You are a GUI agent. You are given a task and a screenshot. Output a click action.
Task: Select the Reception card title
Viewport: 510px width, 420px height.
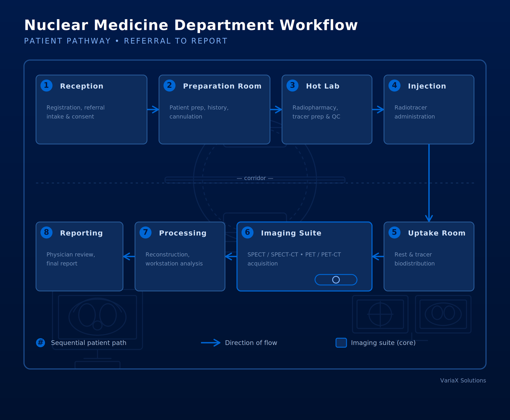pyautogui.click(x=82, y=86)
